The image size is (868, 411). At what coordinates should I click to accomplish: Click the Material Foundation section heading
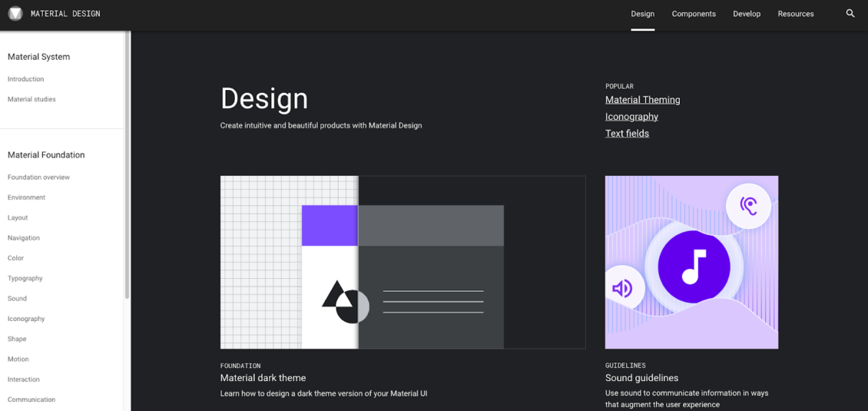click(x=46, y=155)
